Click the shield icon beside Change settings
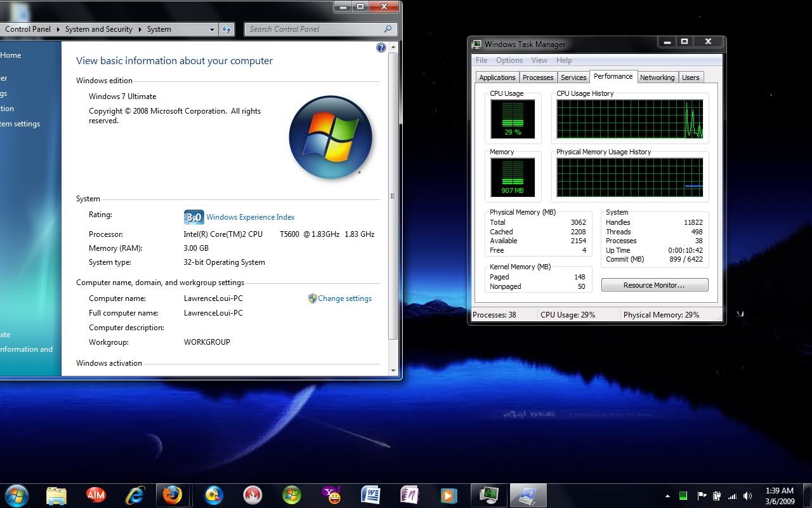The height and width of the screenshot is (508, 812). [x=312, y=298]
